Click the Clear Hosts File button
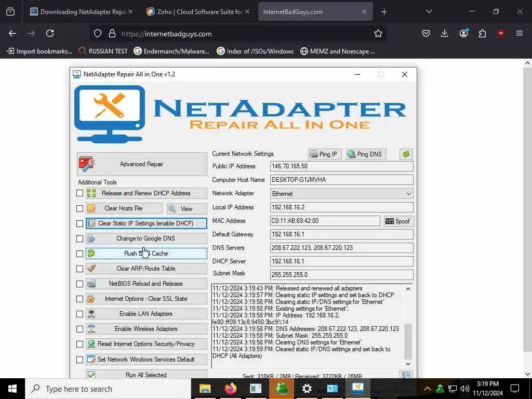532x399 pixels. click(x=124, y=208)
